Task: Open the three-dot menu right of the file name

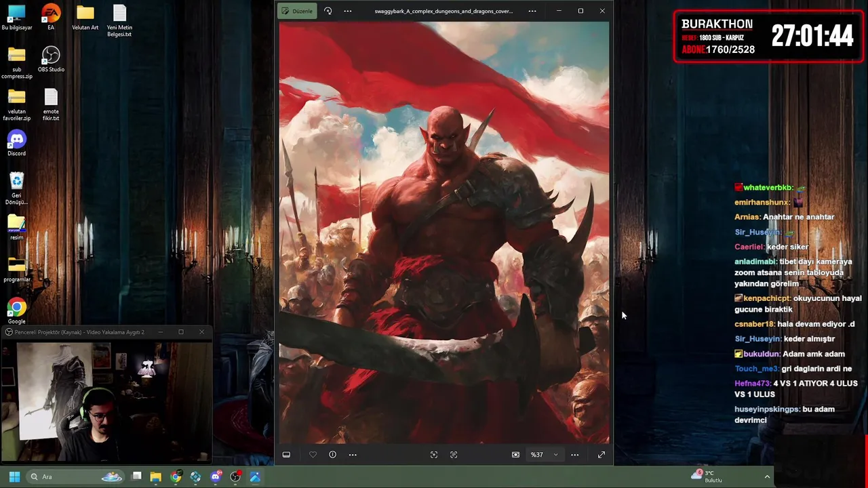Action: (x=532, y=11)
